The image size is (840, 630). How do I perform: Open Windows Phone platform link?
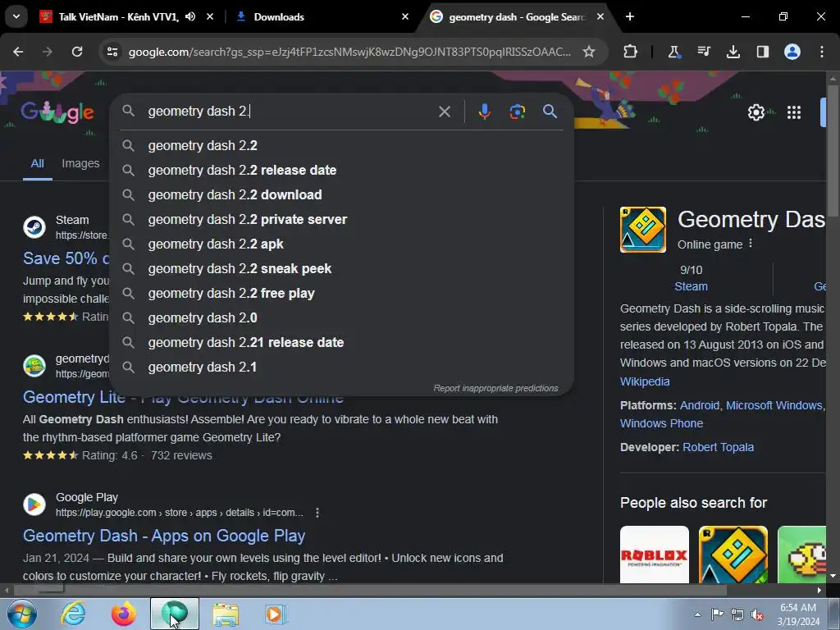[661, 423]
